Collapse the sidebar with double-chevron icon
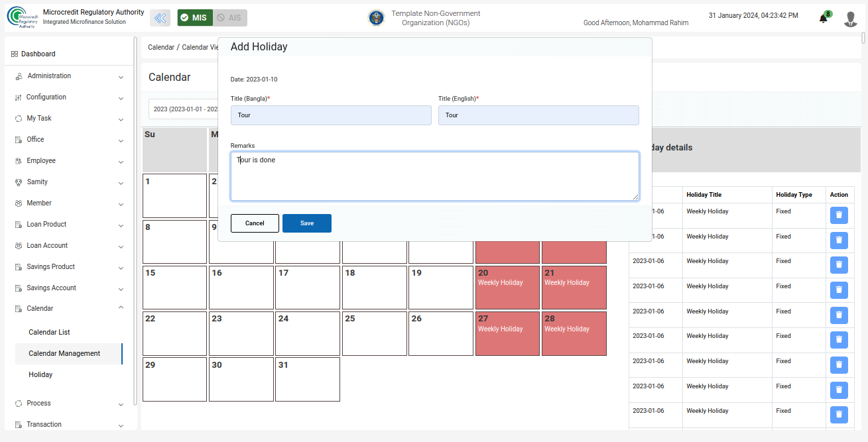Viewport: 868px width, 442px height. pos(160,18)
